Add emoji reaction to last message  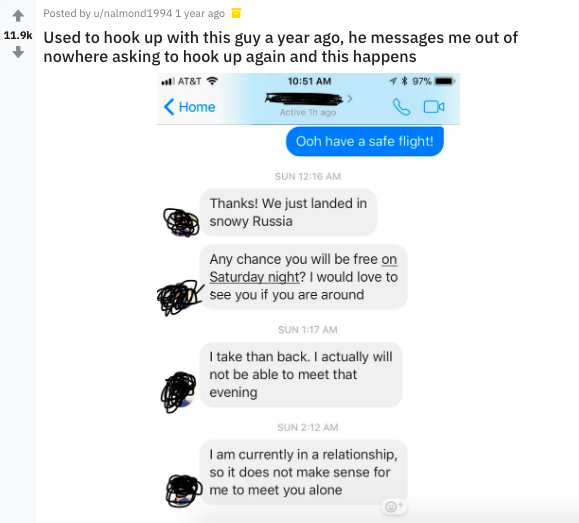point(394,506)
